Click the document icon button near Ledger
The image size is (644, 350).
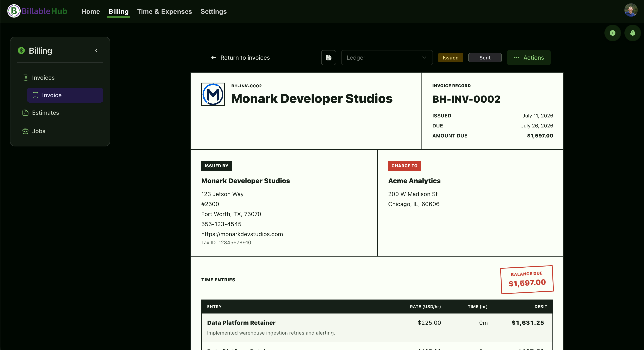(x=328, y=58)
